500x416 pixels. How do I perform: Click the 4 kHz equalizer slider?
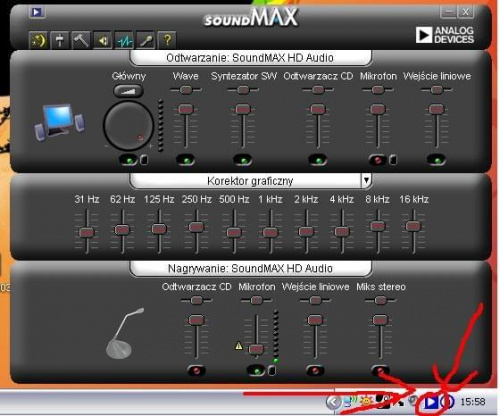(x=342, y=232)
